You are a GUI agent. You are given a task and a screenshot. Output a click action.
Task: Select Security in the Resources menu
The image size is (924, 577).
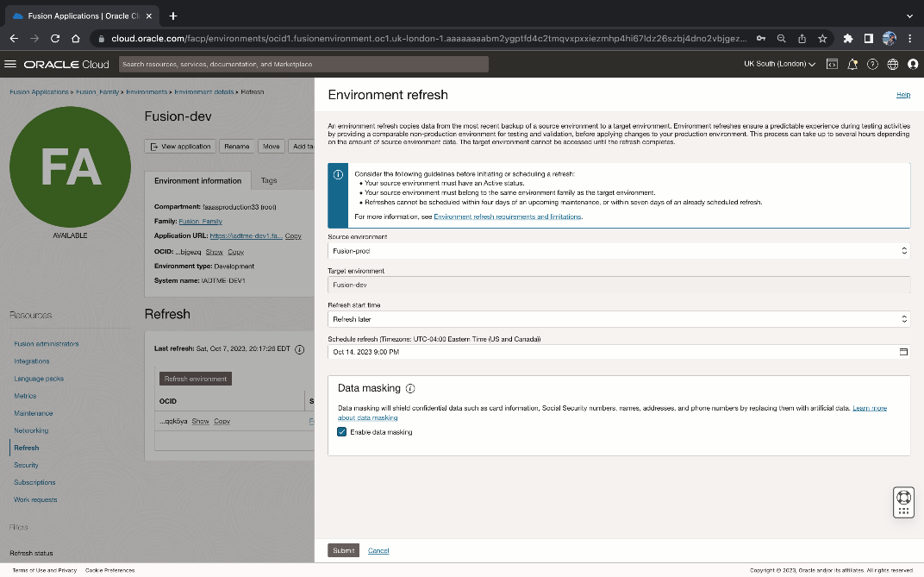click(26, 465)
